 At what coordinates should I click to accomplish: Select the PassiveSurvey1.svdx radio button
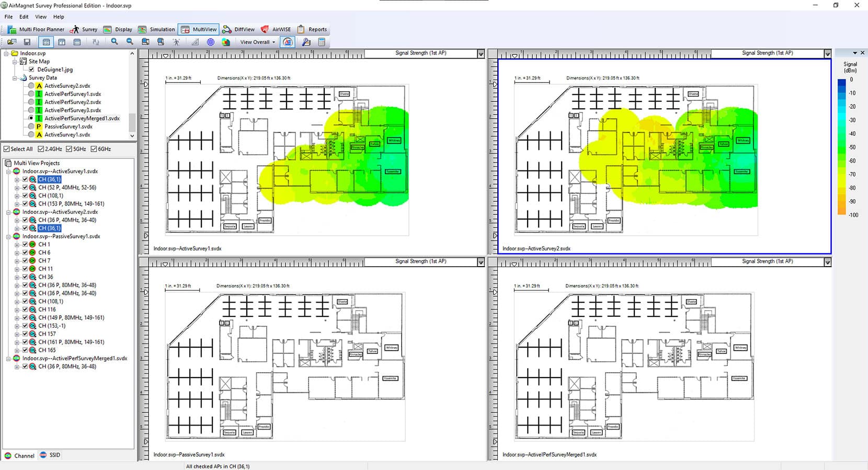(x=31, y=127)
